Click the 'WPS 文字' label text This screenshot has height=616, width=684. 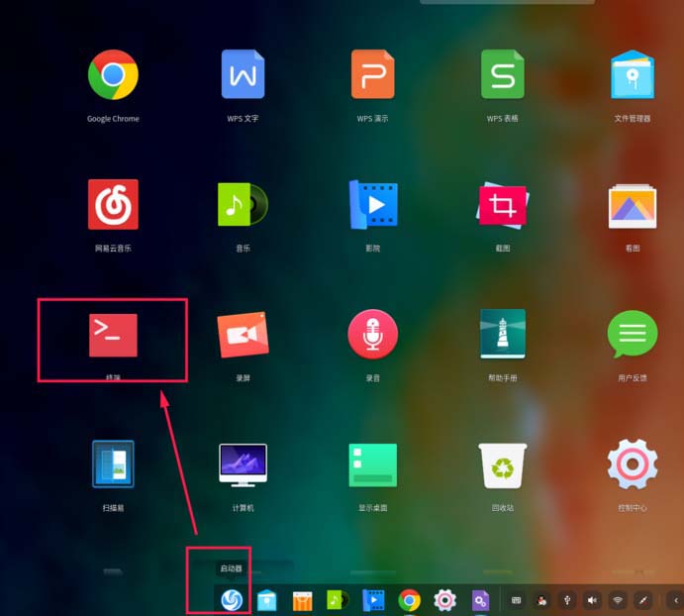[x=243, y=118]
